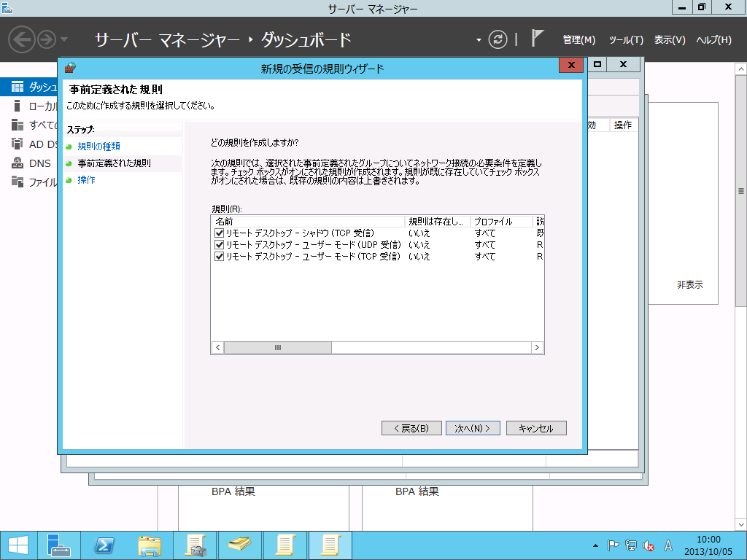This screenshot has width=747, height=560.
Task: Maximize the background firewall window
Action: tap(597, 64)
